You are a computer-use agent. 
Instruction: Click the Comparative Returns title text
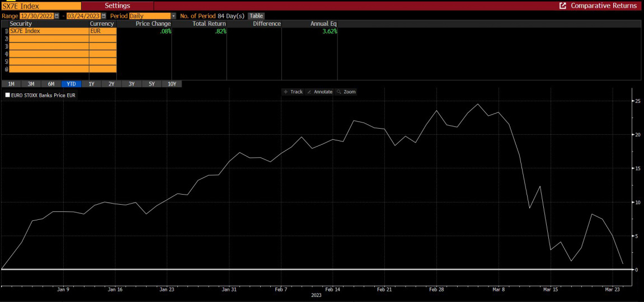coord(604,6)
